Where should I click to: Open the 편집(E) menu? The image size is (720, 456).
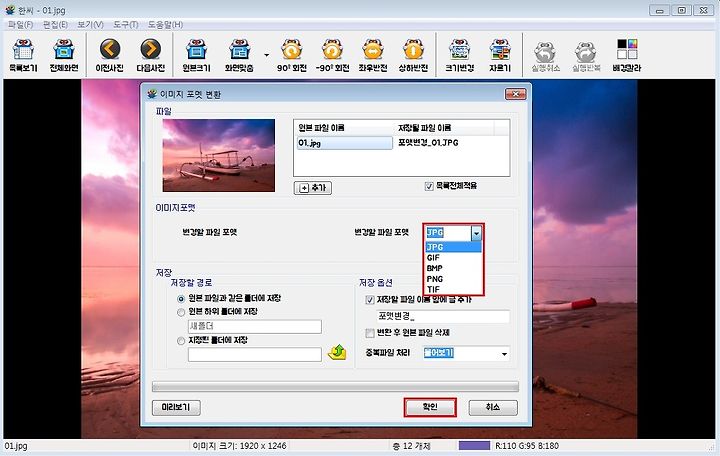tap(56, 24)
